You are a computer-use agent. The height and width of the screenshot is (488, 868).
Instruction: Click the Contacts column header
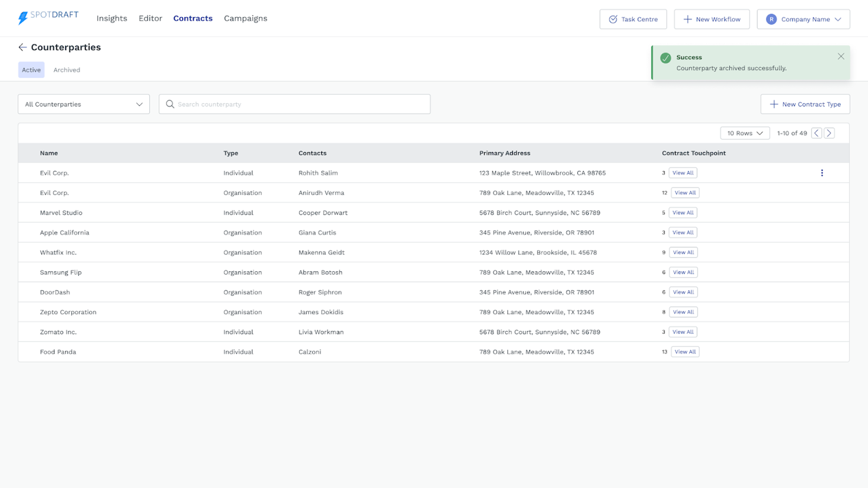pos(312,153)
